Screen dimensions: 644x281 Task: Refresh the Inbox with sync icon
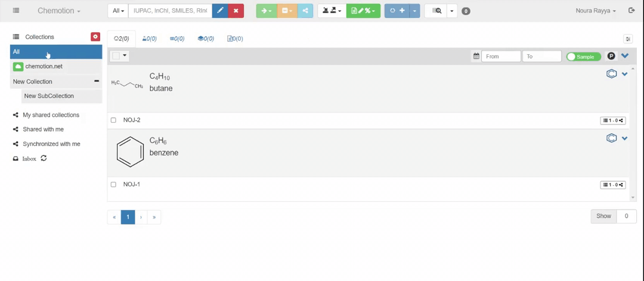pyautogui.click(x=44, y=158)
